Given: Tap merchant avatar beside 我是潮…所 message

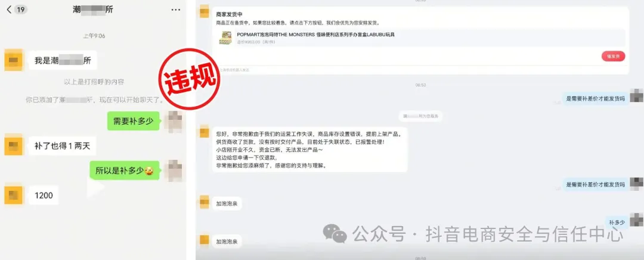Looking at the screenshot, I should click(14, 60).
